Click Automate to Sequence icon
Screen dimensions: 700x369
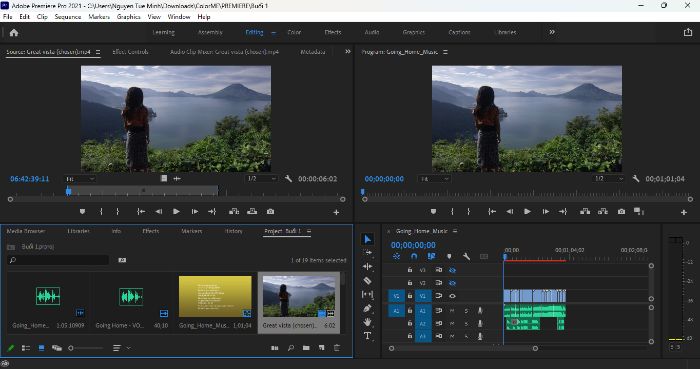click(x=275, y=348)
